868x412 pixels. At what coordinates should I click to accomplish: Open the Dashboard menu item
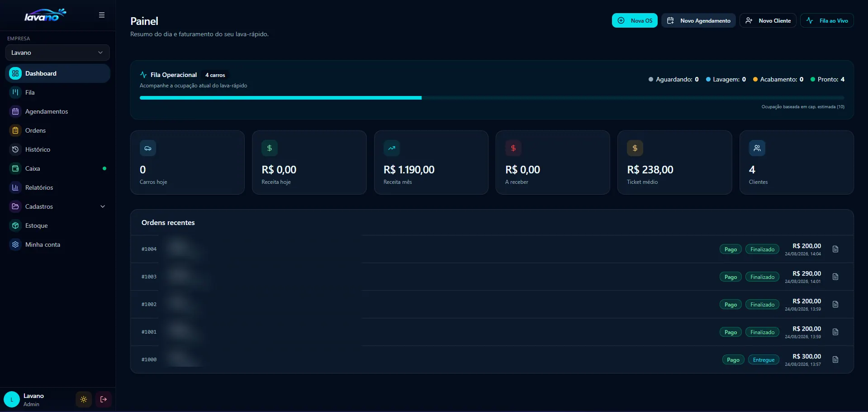click(57, 73)
